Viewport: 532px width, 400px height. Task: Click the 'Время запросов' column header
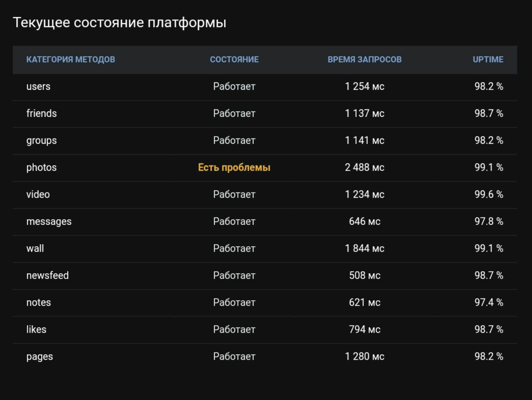coord(365,59)
